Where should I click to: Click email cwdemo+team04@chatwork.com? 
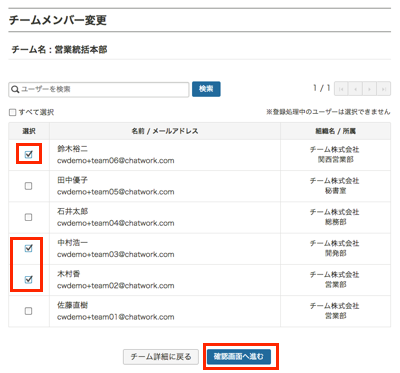pyautogui.click(x=116, y=223)
